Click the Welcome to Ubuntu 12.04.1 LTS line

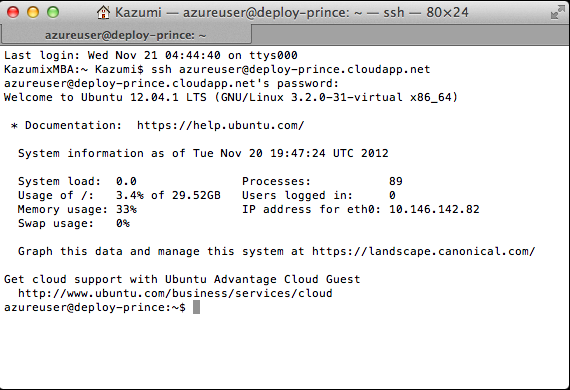(x=230, y=97)
